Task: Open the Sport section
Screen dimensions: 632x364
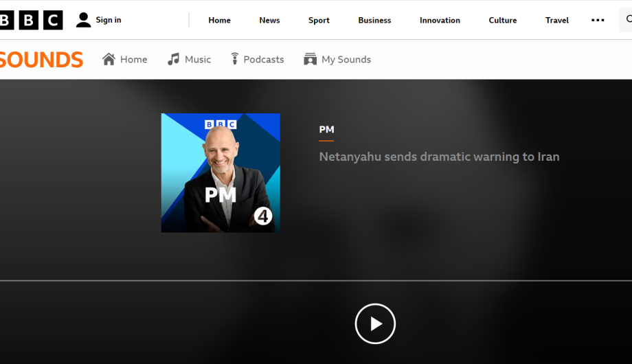Action: coord(319,20)
